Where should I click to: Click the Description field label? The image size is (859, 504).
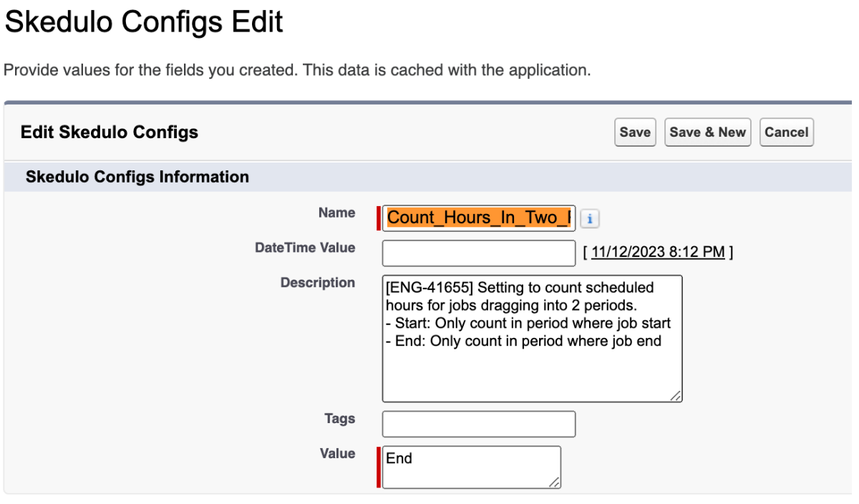pos(317,283)
